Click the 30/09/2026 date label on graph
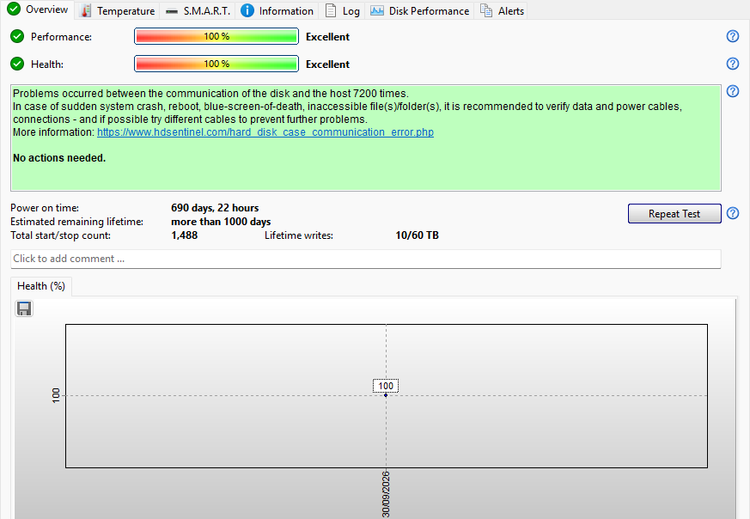The height and width of the screenshot is (519, 750). pyautogui.click(x=386, y=494)
